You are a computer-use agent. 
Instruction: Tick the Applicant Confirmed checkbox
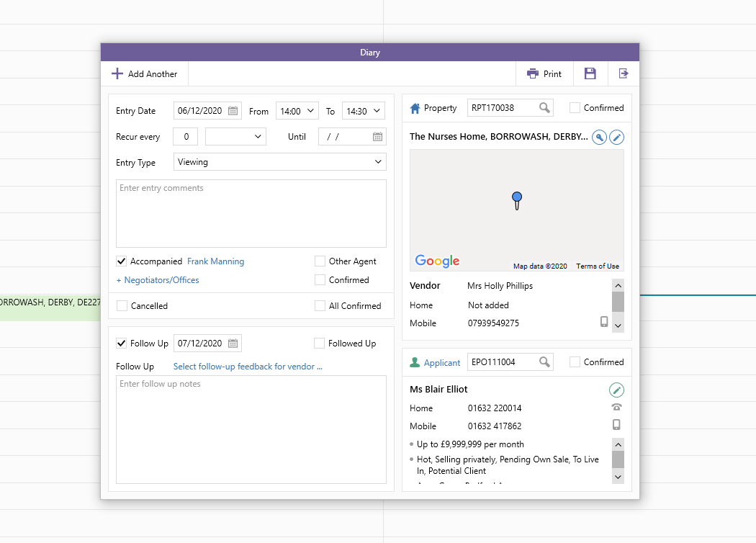coord(575,362)
